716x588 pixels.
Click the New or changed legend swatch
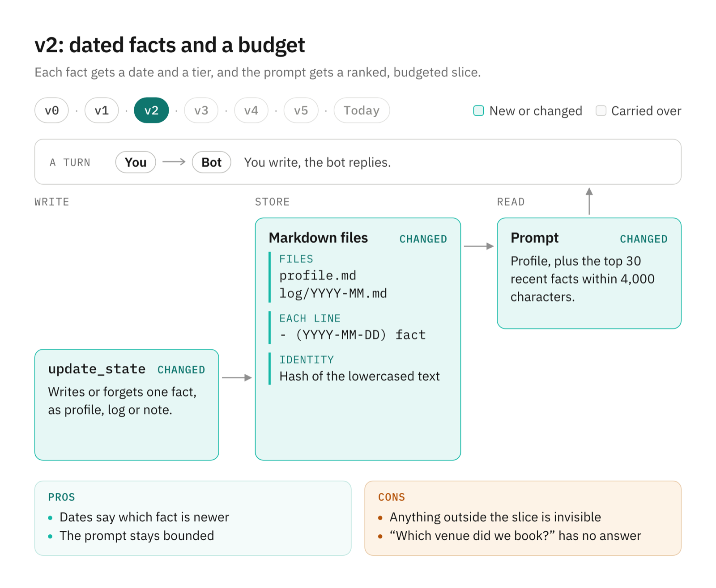[478, 110]
